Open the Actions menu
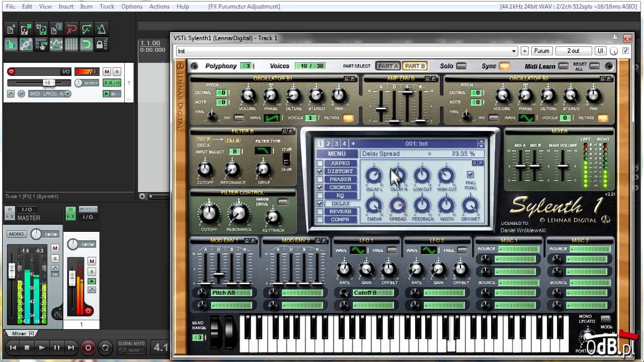Viewport: 644px width, 362px height. click(x=159, y=7)
